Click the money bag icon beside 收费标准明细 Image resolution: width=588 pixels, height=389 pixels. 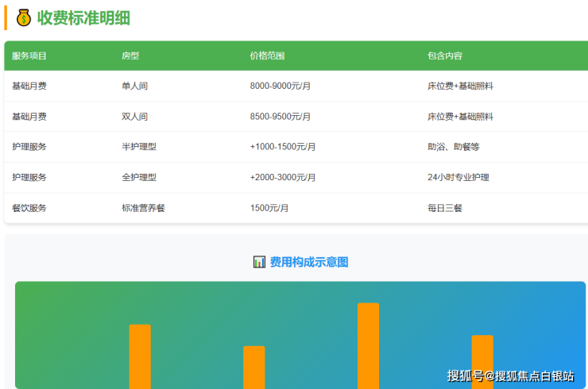click(x=24, y=17)
